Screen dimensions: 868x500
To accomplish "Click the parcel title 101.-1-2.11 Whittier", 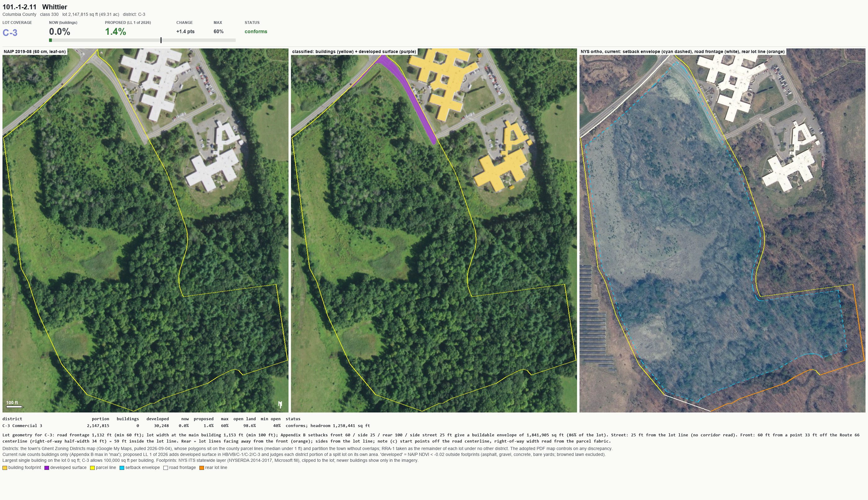I will click(x=35, y=7).
